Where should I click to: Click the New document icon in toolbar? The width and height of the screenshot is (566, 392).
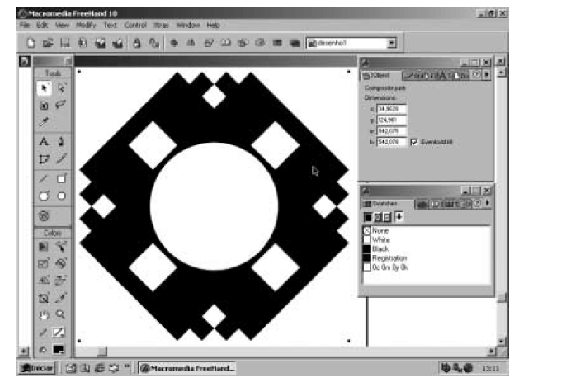(x=31, y=42)
